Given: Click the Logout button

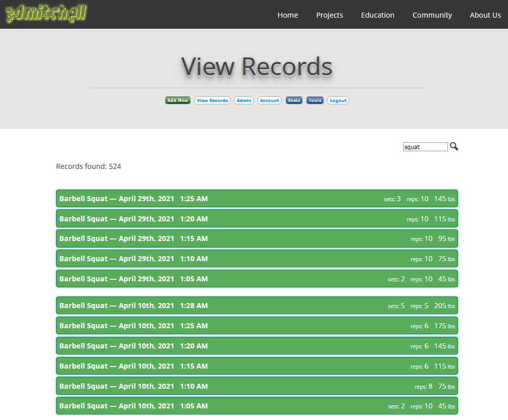Looking at the screenshot, I should tap(338, 100).
